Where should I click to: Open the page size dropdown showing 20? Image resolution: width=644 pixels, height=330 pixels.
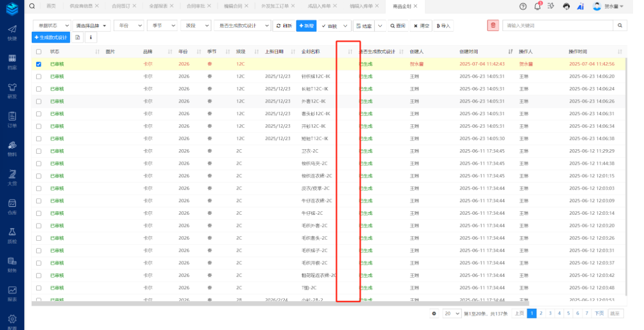coord(452,313)
